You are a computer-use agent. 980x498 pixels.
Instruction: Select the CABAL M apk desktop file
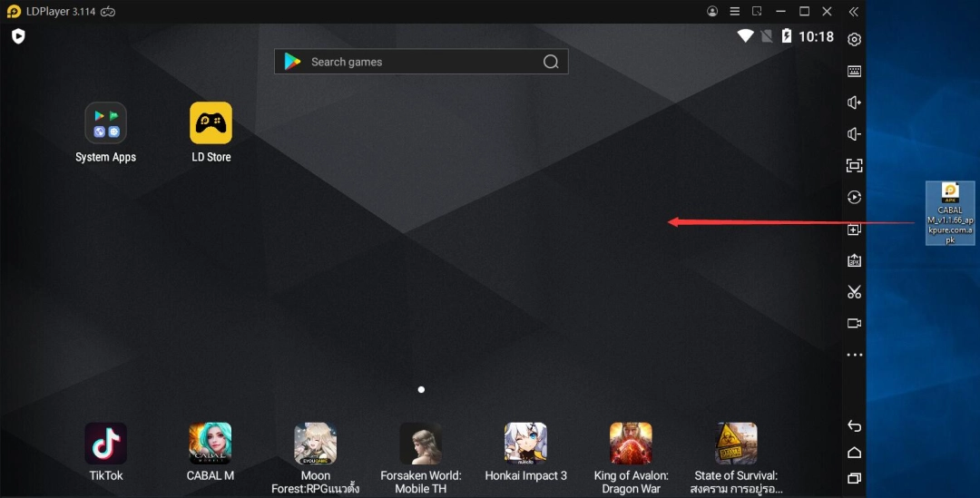(950, 213)
